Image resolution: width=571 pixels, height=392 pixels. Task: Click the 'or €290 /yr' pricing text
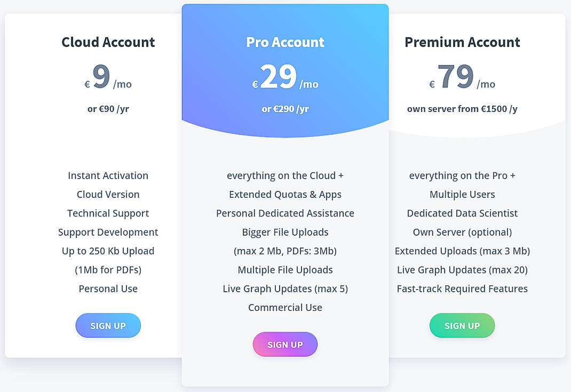(x=285, y=108)
